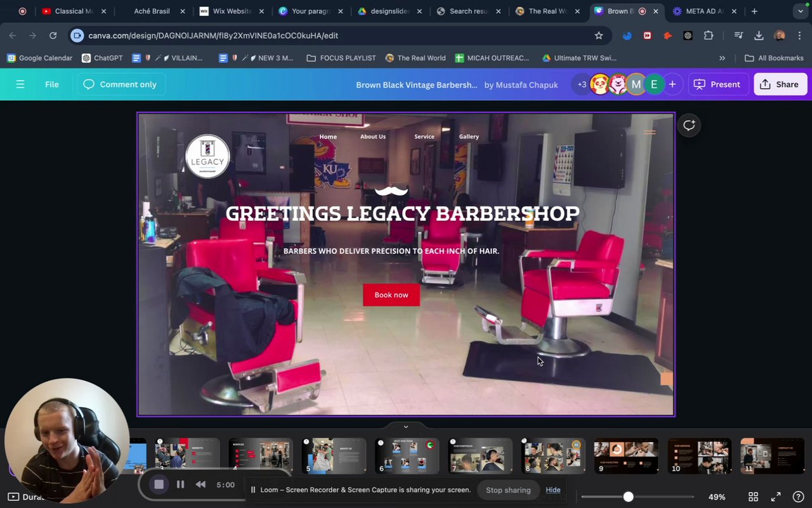Click the yellow panda collaborator avatar
The width and height of the screenshot is (812, 508).
599,84
